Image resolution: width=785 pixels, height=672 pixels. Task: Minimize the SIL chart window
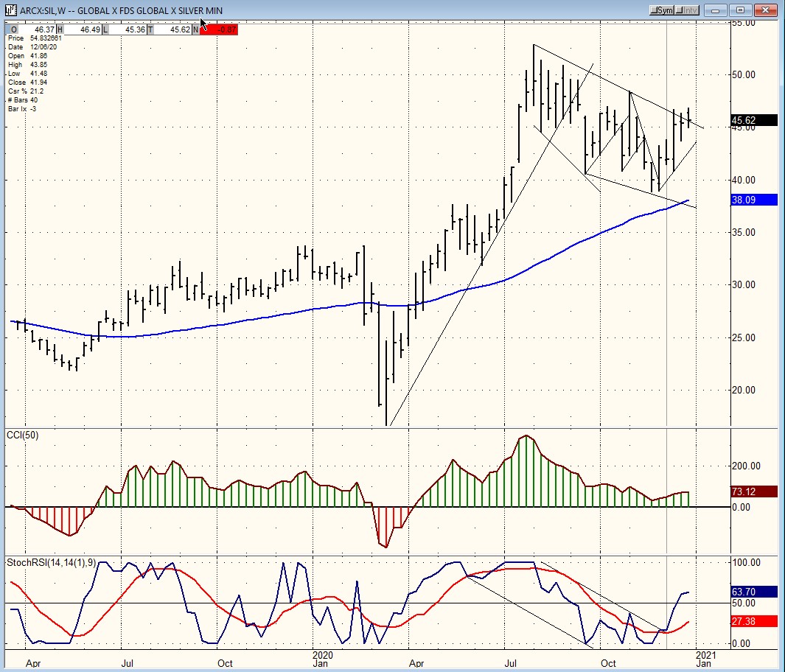[x=716, y=10]
